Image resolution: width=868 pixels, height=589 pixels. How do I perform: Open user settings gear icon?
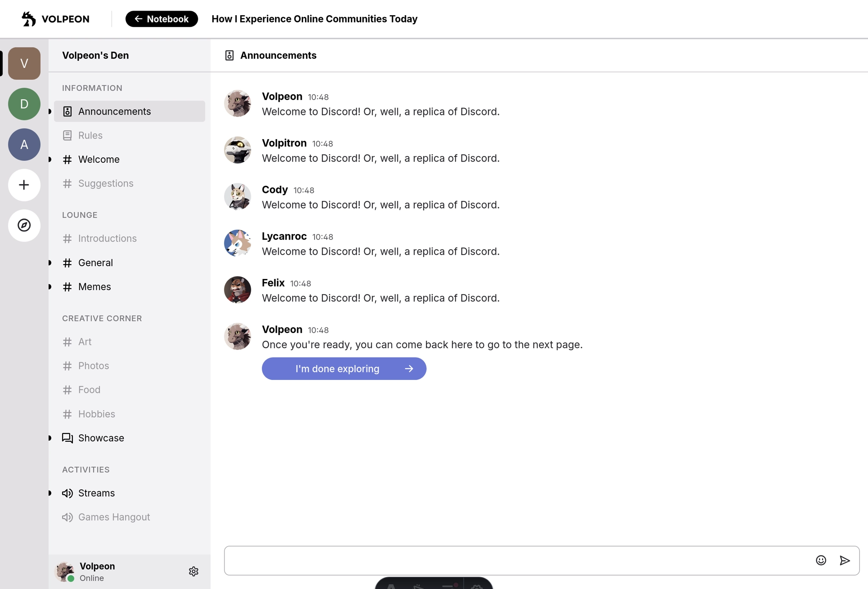pyautogui.click(x=194, y=572)
